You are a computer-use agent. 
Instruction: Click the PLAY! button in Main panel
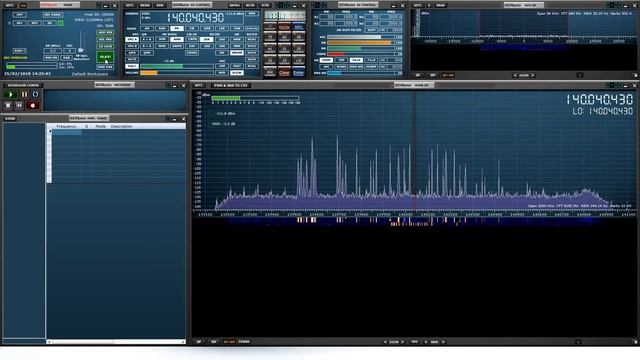click(x=105, y=57)
